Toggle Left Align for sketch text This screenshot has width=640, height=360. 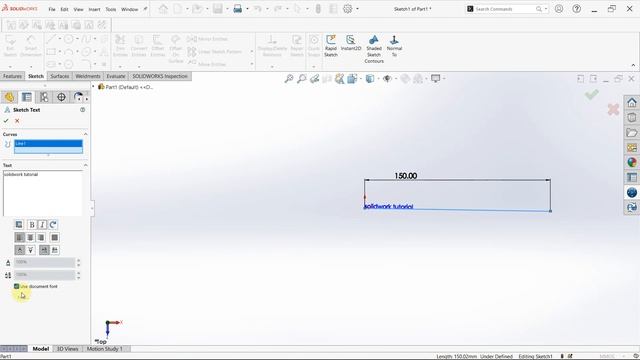coord(19,238)
